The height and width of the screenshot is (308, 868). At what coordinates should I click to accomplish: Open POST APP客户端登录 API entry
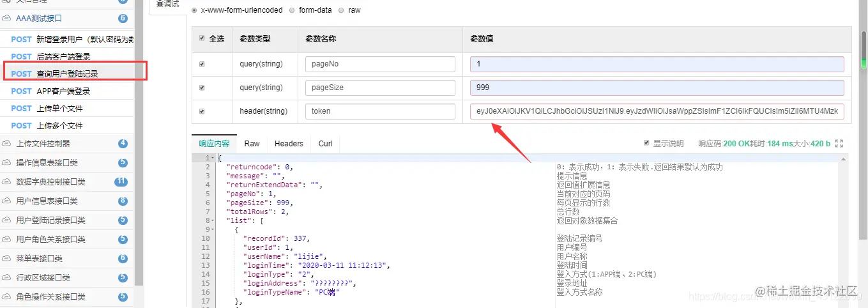click(67, 91)
